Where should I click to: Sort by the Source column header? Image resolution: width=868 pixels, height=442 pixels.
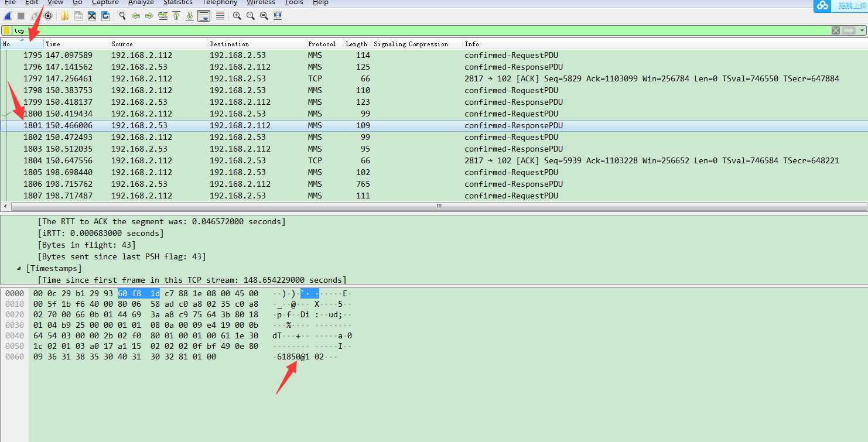(159, 44)
